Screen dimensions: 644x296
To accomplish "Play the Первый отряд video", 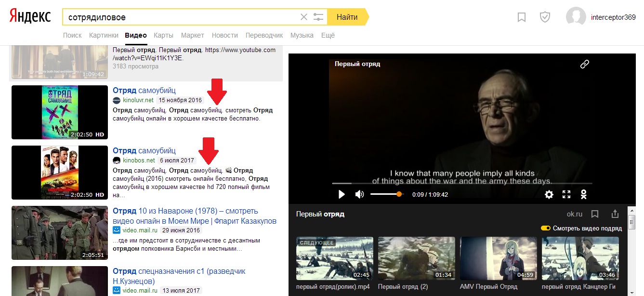I will (x=342, y=194).
